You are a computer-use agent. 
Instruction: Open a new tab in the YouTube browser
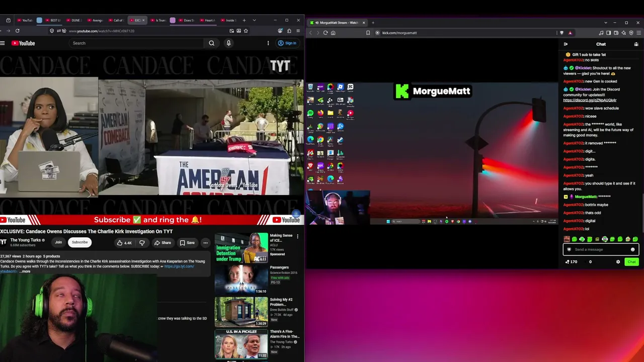(x=244, y=21)
